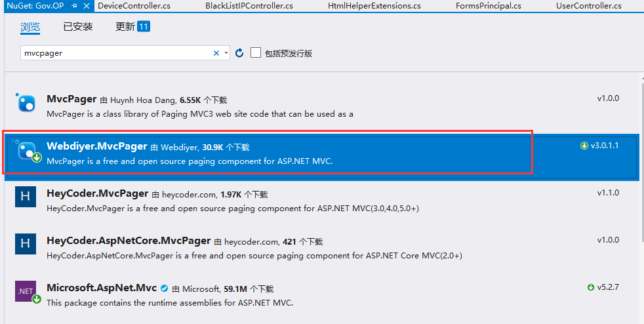Select the MvcPager package title

tap(71, 99)
